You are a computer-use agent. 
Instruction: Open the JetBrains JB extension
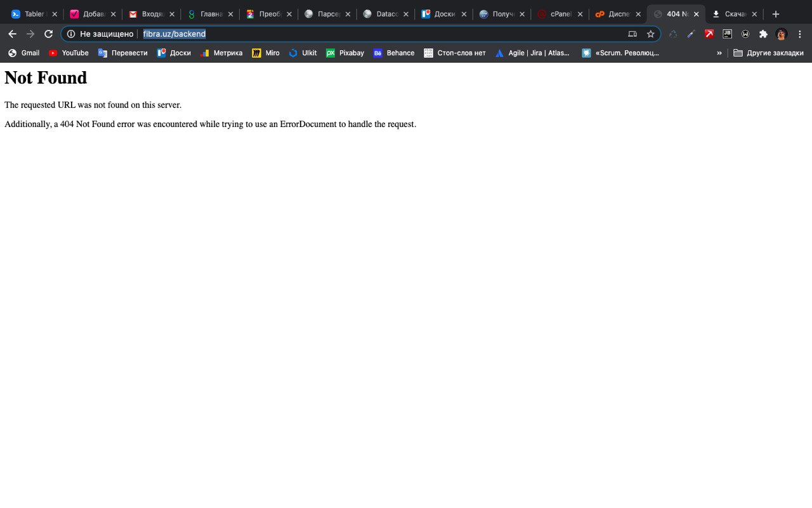point(728,34)
